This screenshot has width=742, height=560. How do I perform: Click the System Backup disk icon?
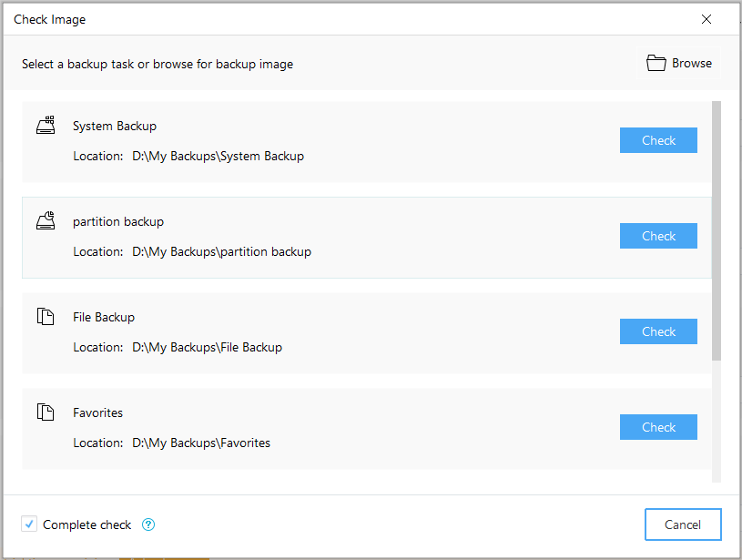(46, 125)
